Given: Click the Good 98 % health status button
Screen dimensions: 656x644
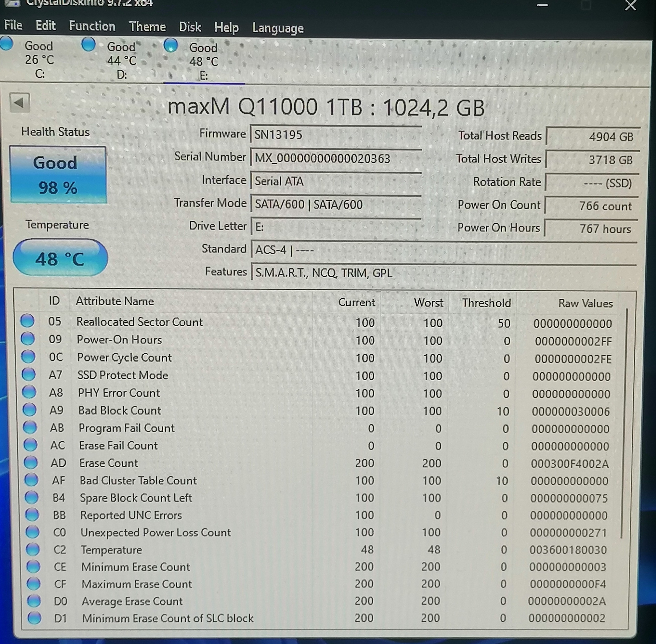Looking at the screenshot, I should pos(58,175).
